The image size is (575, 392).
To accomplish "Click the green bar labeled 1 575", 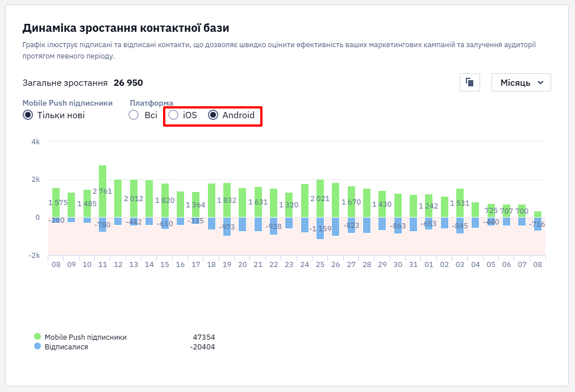I will (56, 202).
